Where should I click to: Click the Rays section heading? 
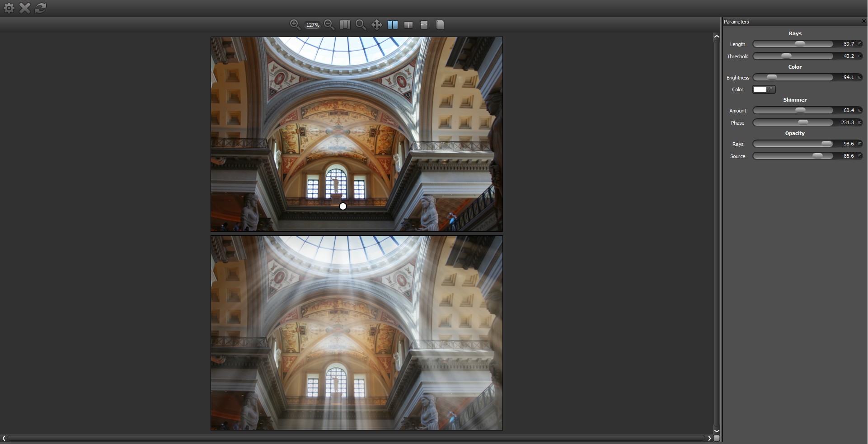795,33
